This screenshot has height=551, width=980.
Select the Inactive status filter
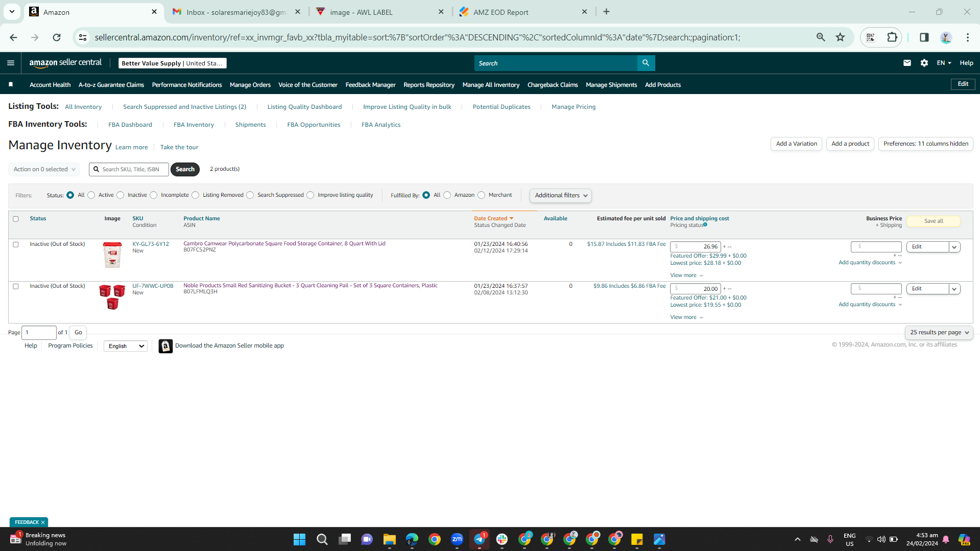coord(121,195)
